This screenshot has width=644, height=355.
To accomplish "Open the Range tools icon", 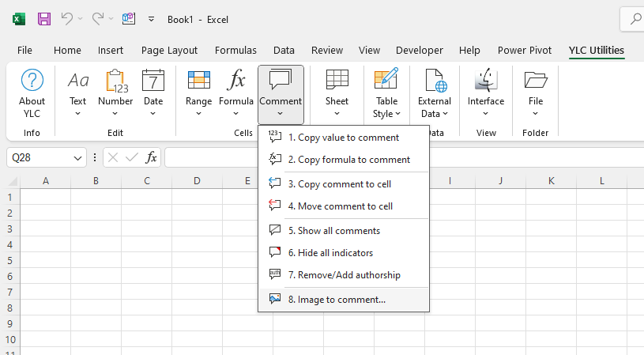I will (x=198, y=81).
